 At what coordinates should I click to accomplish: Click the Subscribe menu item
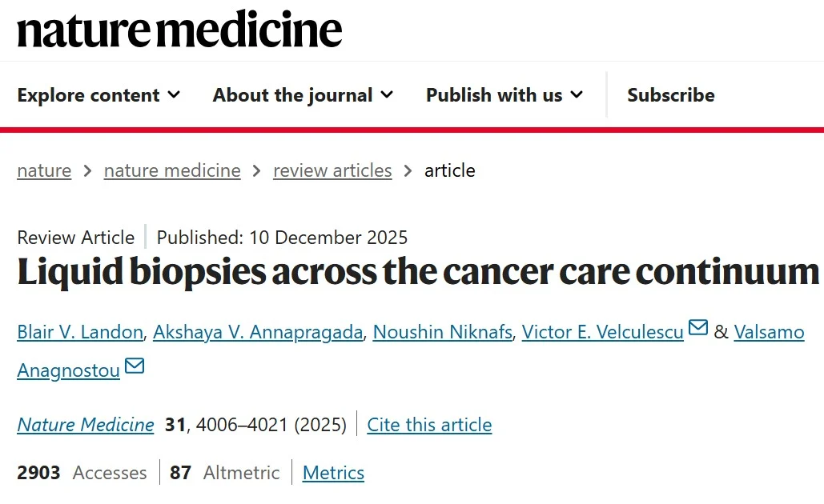point(670,95)
